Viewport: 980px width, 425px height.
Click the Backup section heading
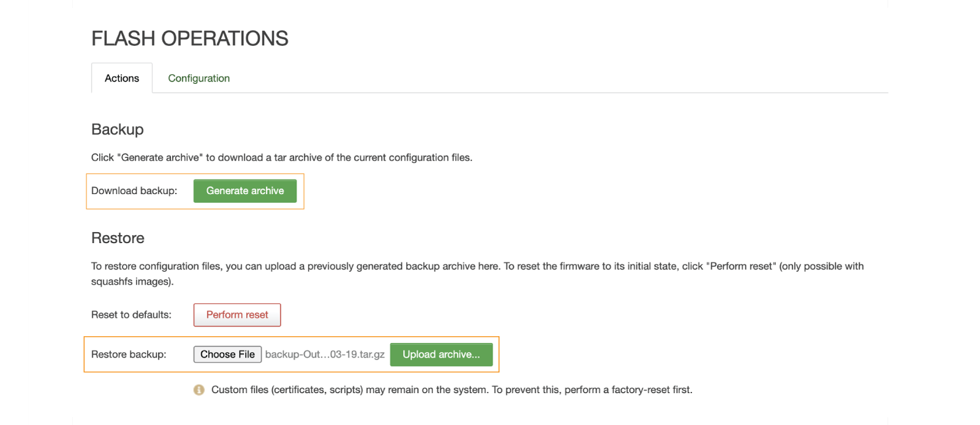coord(117,129)
